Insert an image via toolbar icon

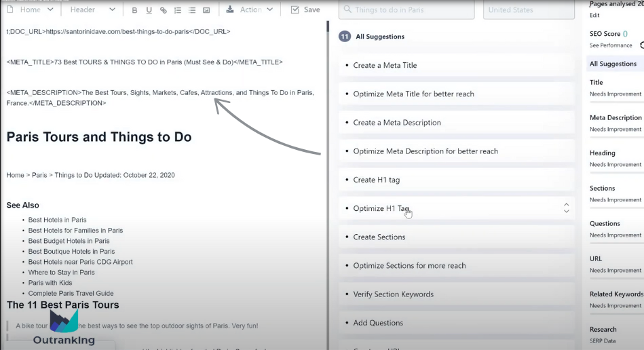(x=206, y=10)
